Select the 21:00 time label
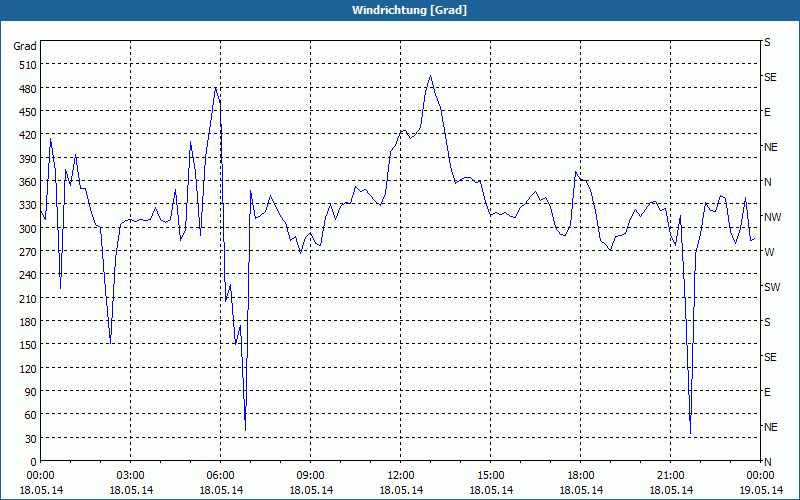Image resolution: width=800 pixels, height=500 pixels. tap(670, 476)
